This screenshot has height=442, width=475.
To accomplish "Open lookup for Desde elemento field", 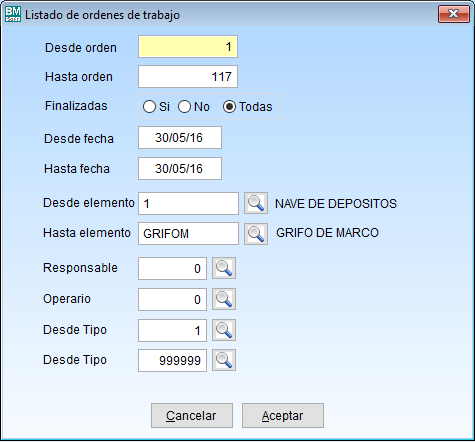I will 256,203.
